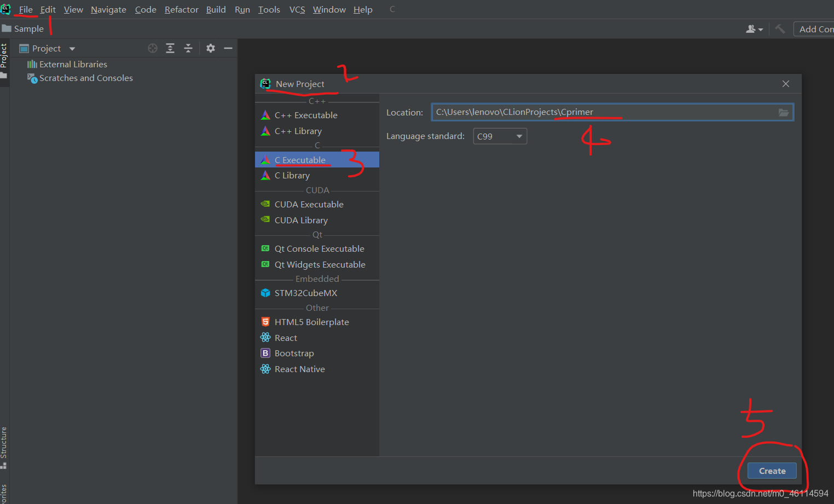Click the Select Opened File locate icon
Image resolution: width=834 pixels, height=504 pixels.
point(153,48)
